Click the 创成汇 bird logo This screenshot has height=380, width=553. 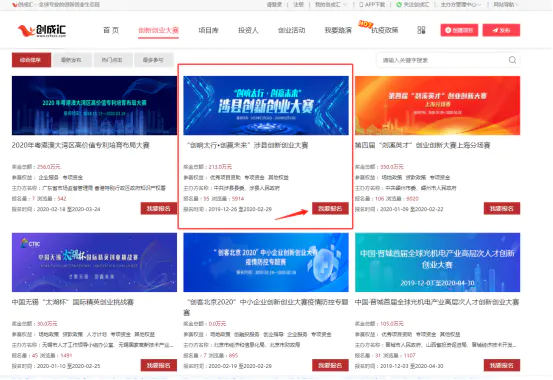click(42, 30)
